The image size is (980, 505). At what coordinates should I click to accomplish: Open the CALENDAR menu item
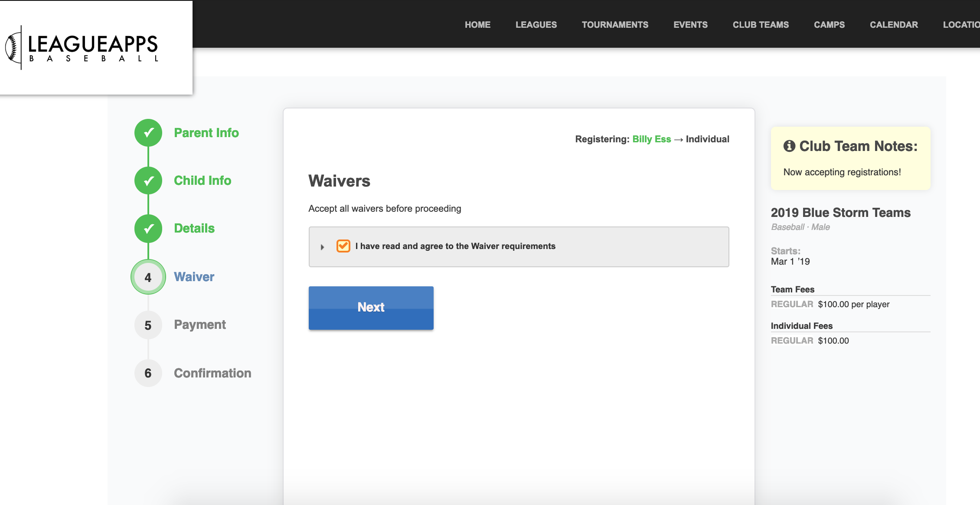894,25
